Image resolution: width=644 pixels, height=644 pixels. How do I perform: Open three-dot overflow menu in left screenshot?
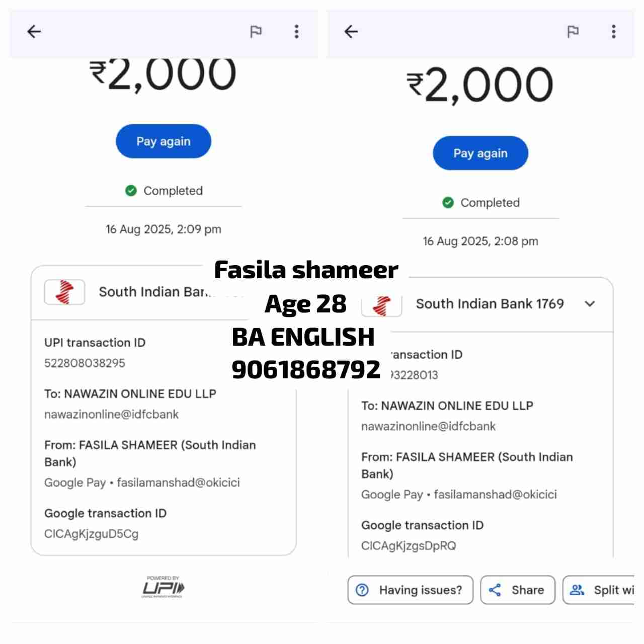point(296,32)
